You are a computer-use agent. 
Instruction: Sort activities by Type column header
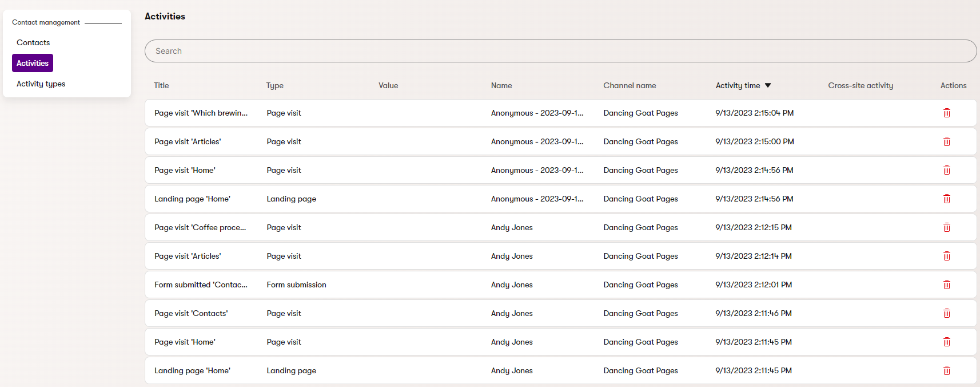tap(274, 85)
